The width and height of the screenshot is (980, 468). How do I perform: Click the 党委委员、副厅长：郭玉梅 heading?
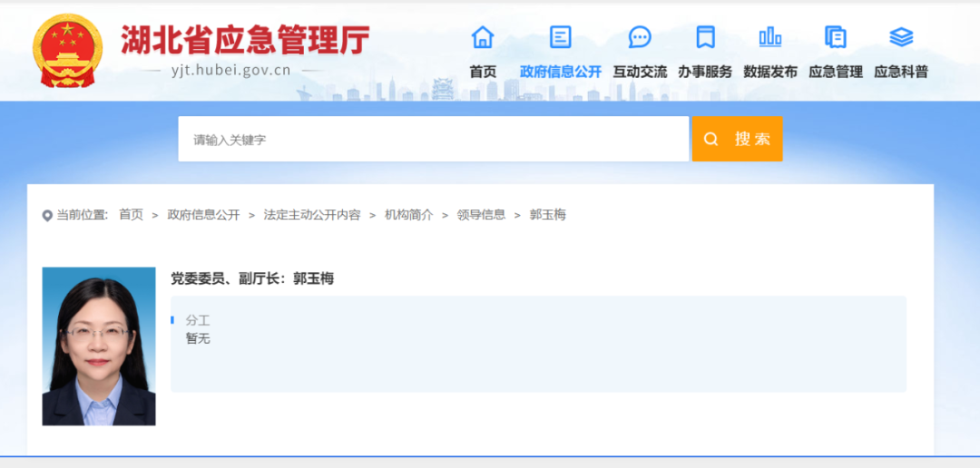click(x=252, y=278)
